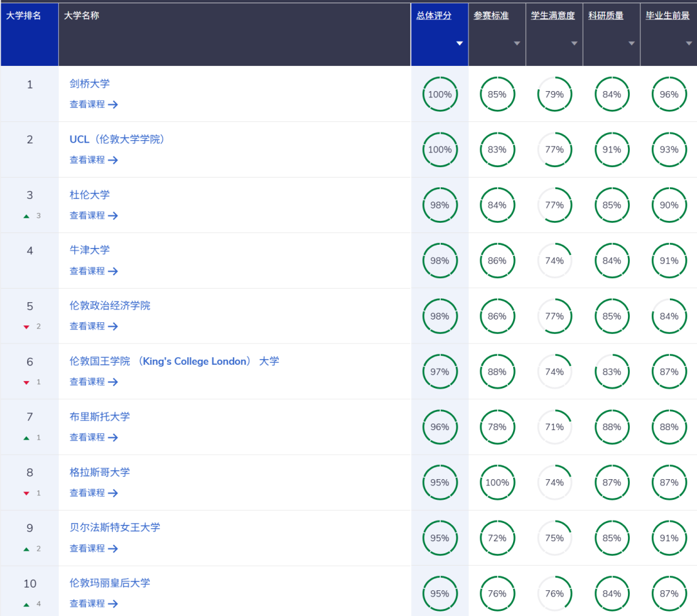
Task: Click 查看课程 under 格拉斯哥大学
Action: tap(87, 493)
